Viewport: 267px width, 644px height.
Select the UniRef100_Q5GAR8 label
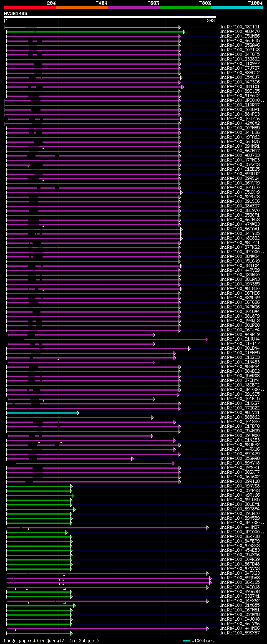click(240, 459)
